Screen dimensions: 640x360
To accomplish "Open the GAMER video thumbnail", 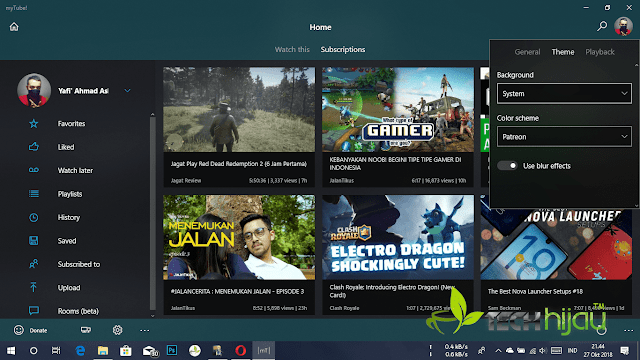I will point(398,110).
